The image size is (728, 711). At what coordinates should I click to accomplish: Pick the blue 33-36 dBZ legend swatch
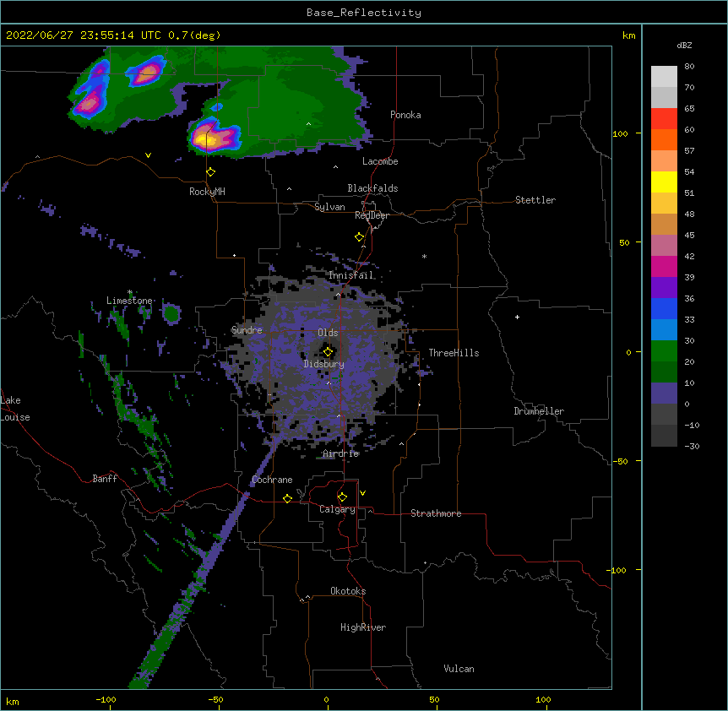[664, 308]
